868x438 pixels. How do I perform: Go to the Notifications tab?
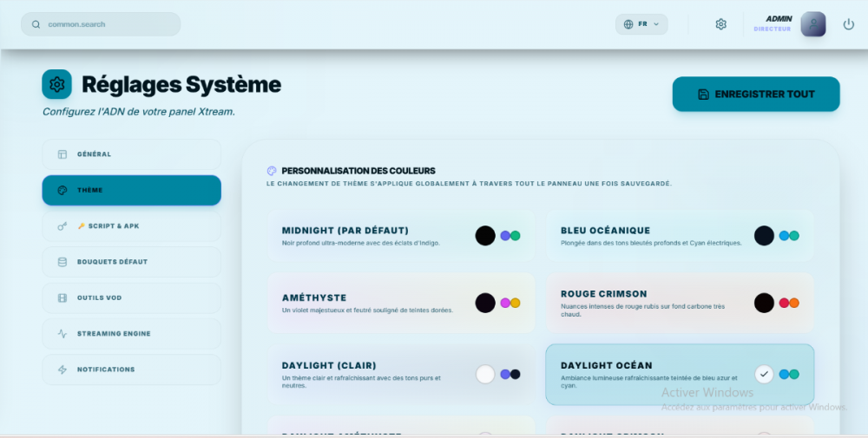coord(131,369)
